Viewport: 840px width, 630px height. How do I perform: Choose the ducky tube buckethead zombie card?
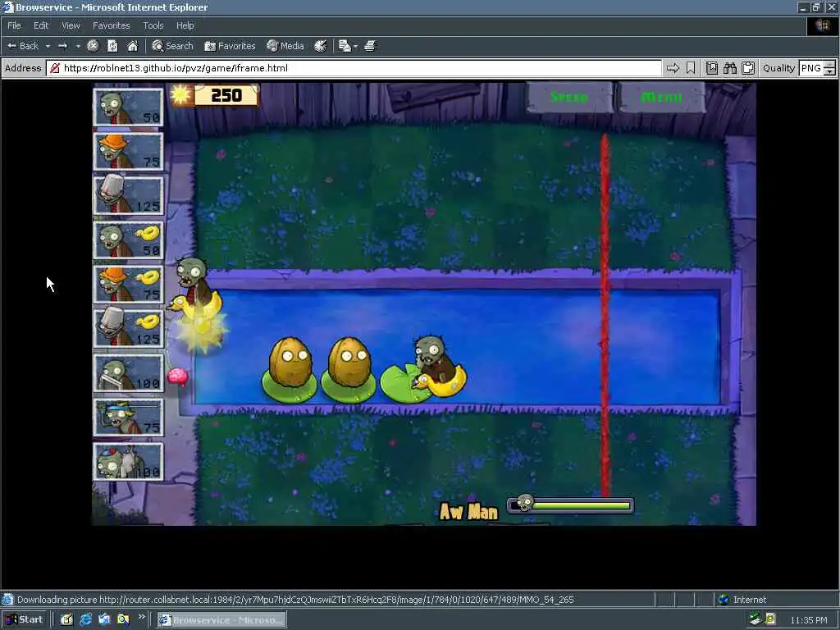(x=128, y=328)
